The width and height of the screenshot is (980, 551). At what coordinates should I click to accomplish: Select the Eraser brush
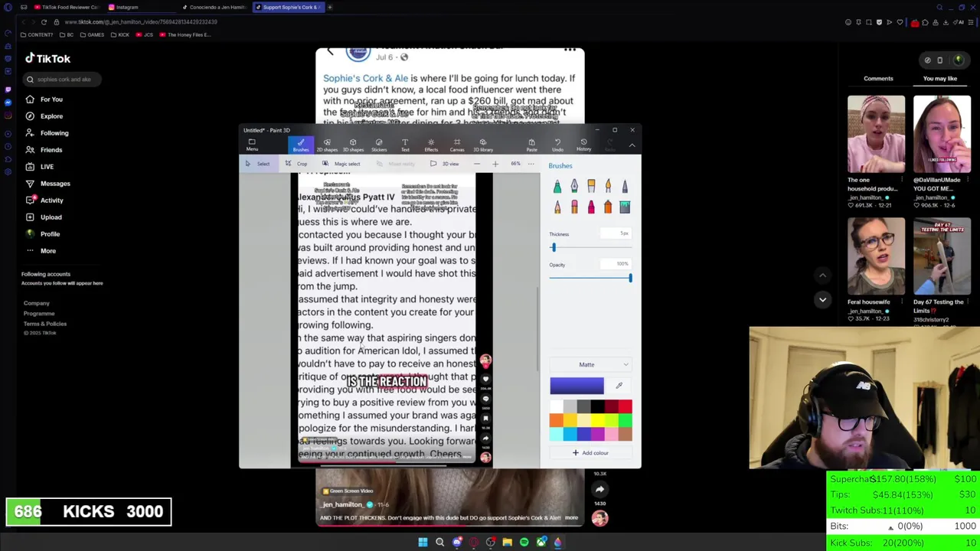(574, 207)
